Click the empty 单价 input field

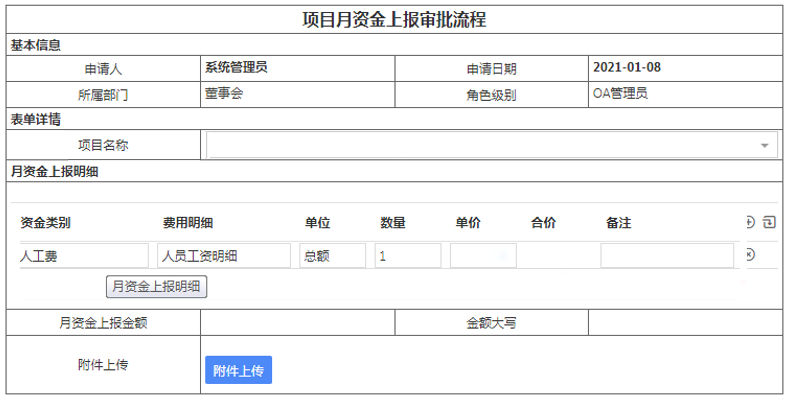483,256
